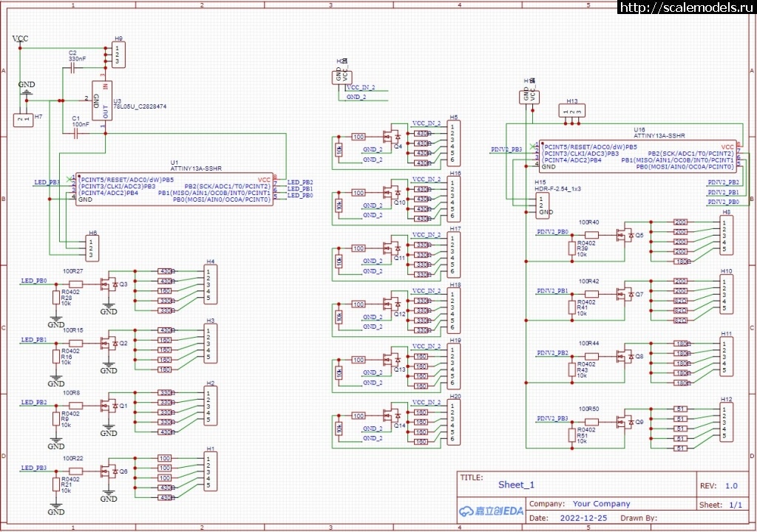Select the H13 three-pin header symbol

coord(571,112)
